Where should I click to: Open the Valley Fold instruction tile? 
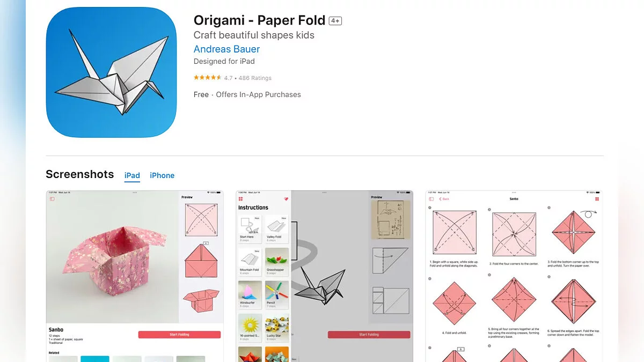(x=277, y=228)
